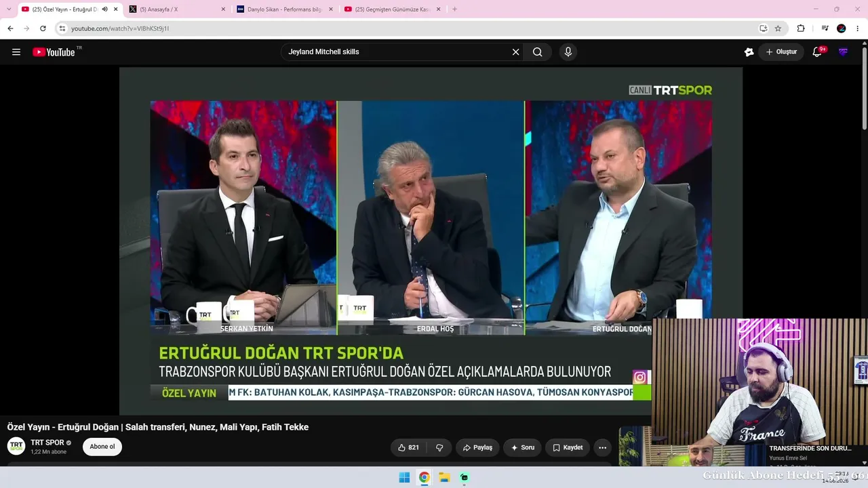
Task: Open the YouTube guide hamburger menu
Action: 16,52
